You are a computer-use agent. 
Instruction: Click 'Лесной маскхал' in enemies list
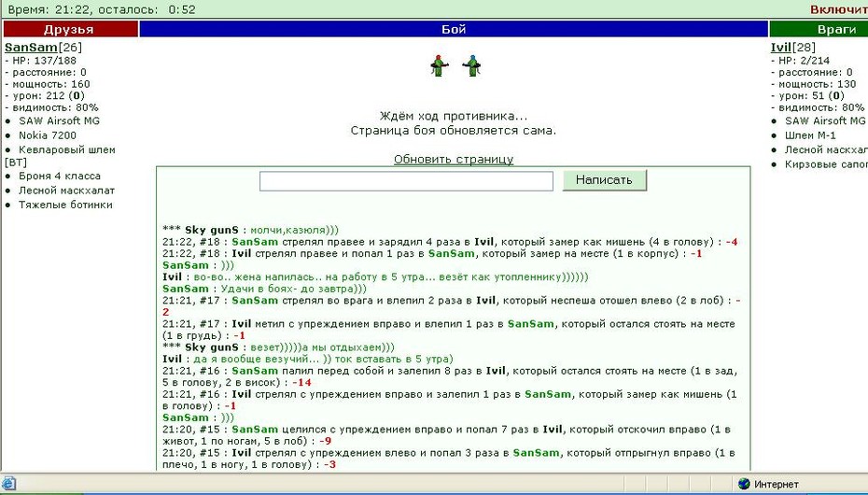coord(826,150)
